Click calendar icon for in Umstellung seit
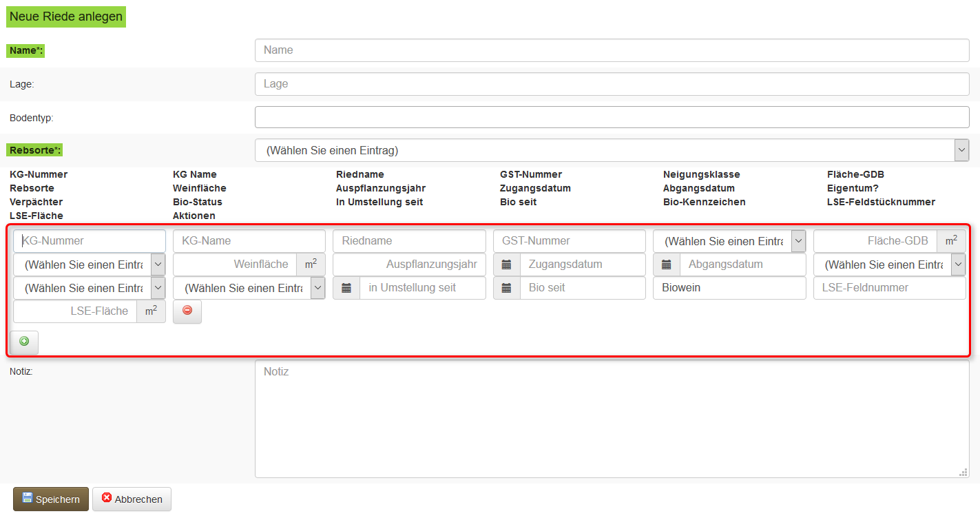The width and height of the screenshot is (980, 518). point(346,288)
